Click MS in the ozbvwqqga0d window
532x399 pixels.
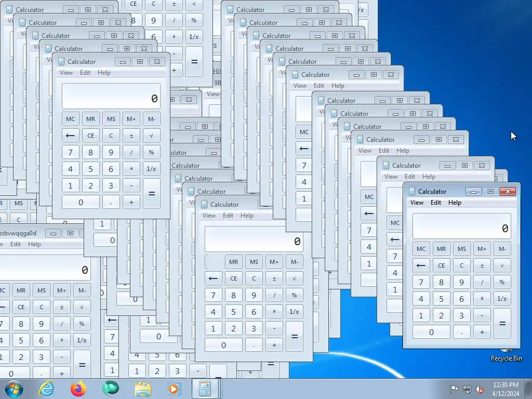click(42, 290)
